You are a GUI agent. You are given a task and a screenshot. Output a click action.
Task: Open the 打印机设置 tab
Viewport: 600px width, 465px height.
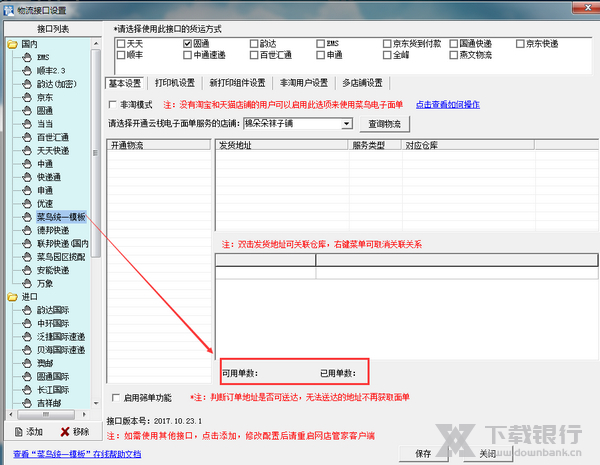click(175, 83)
